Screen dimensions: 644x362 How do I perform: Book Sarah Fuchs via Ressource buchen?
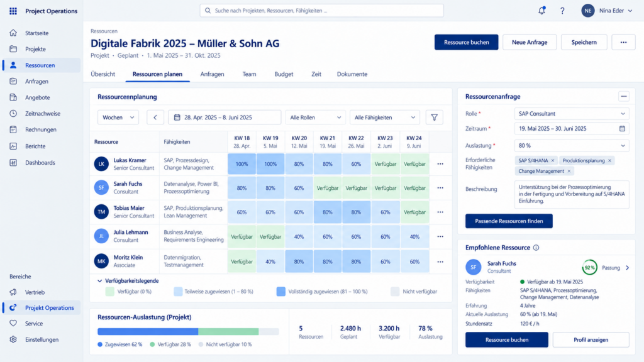(506, 340)
